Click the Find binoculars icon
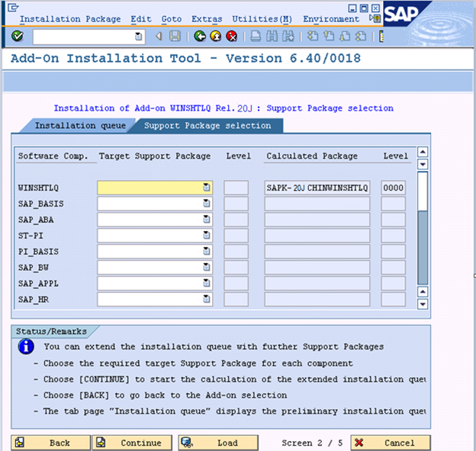476x451 pixels. click(x=272, y=37)
